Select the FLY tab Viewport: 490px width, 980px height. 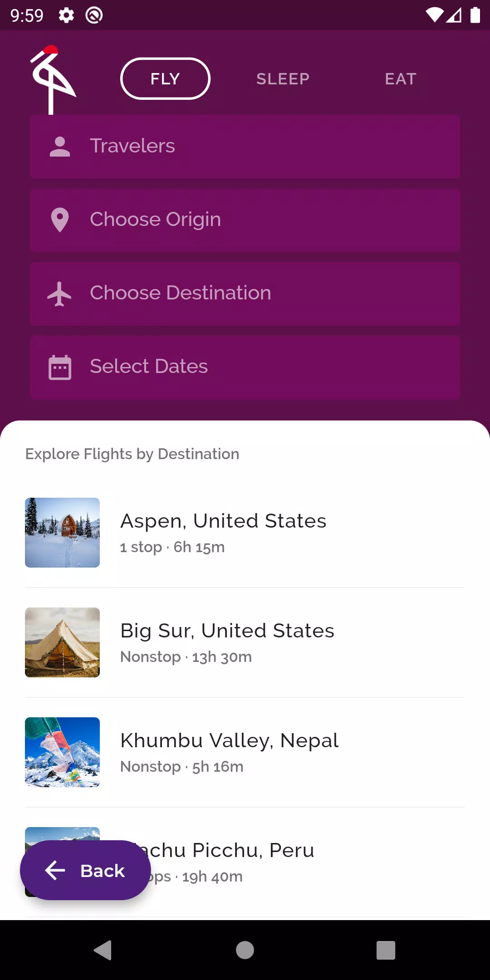point(165,78)
